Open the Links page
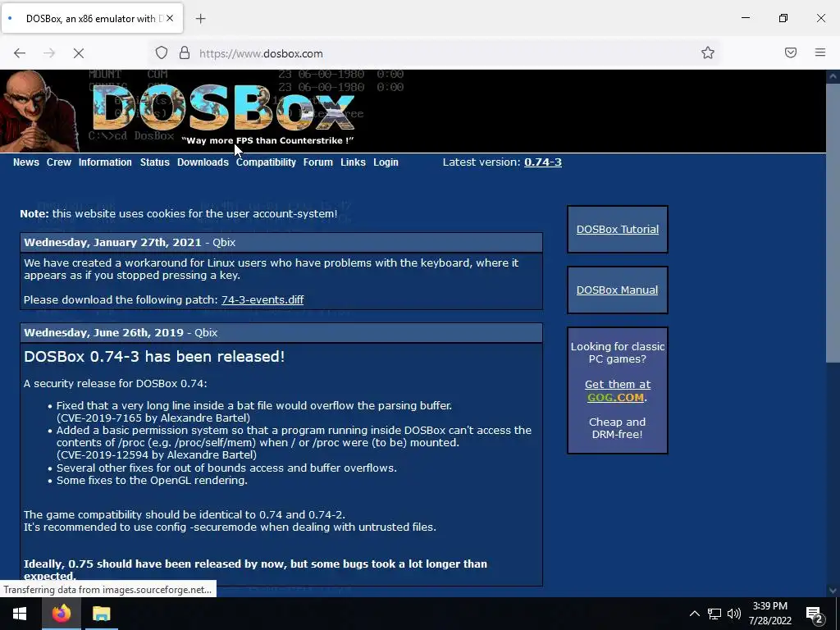 click(x=353, y=162)
